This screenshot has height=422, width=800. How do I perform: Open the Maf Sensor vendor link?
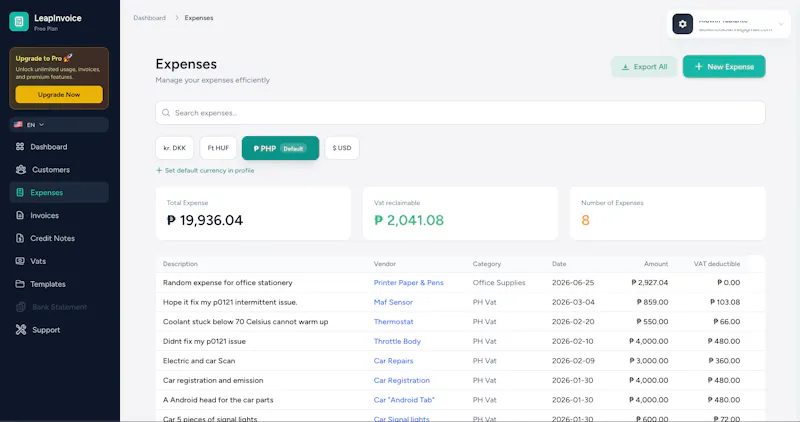(x=393, y=302)
